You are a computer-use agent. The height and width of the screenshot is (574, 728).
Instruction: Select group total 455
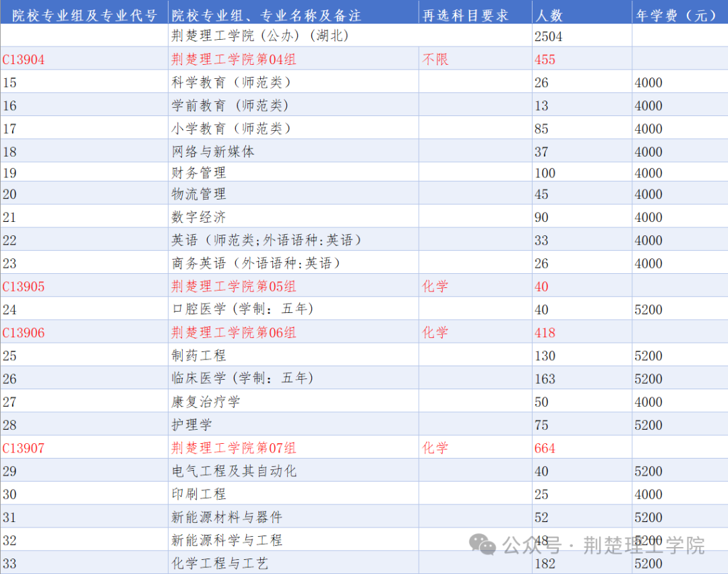[x=545, y=59]
